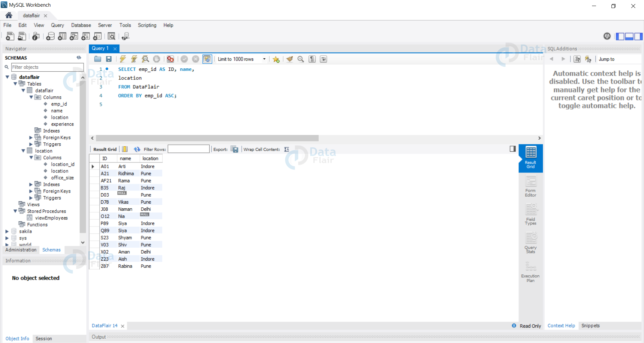
Task: Open Workbench preferences gear icon
Action: (607, 36)
